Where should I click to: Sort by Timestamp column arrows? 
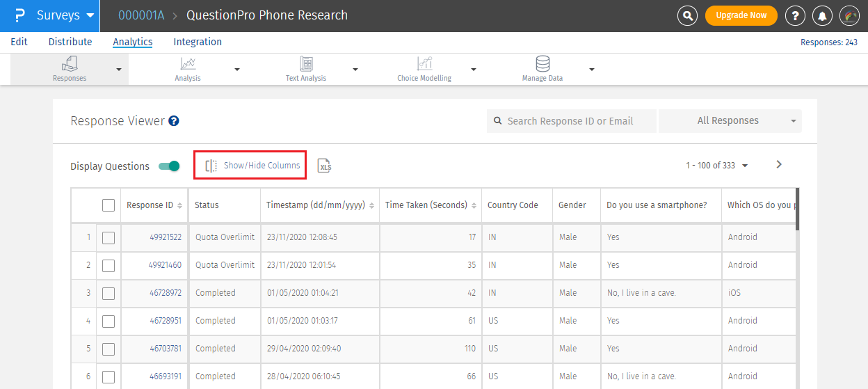(371, 205)
